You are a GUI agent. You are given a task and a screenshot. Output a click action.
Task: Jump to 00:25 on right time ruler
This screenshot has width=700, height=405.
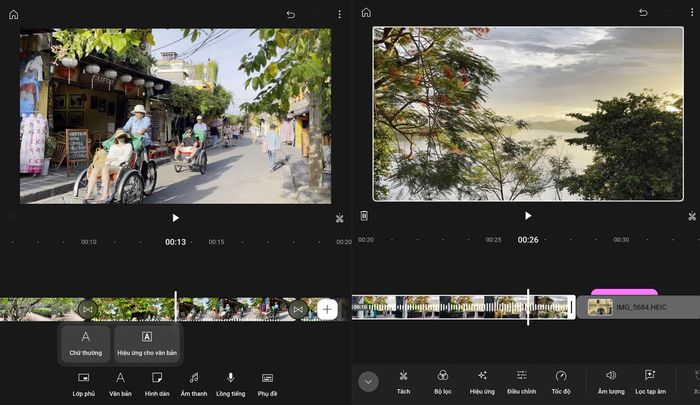[493, 240]
